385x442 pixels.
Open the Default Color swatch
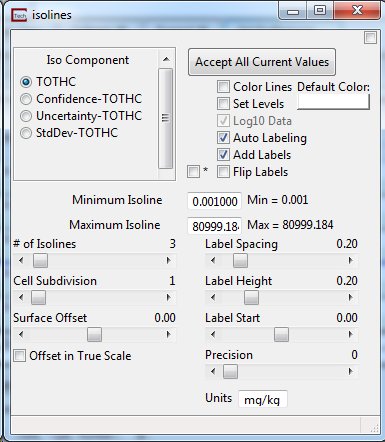[x=333, y=102]
